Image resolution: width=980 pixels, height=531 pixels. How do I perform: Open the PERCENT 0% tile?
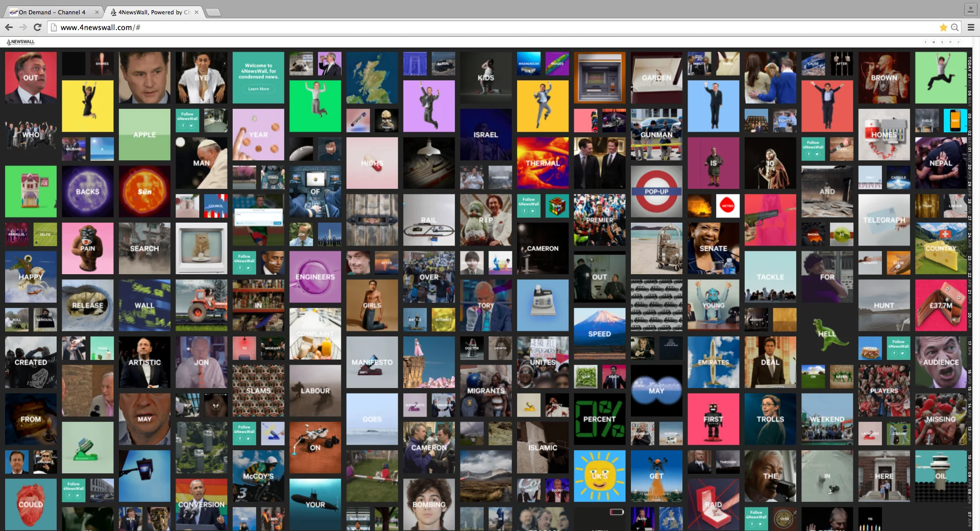pos(599,419)
